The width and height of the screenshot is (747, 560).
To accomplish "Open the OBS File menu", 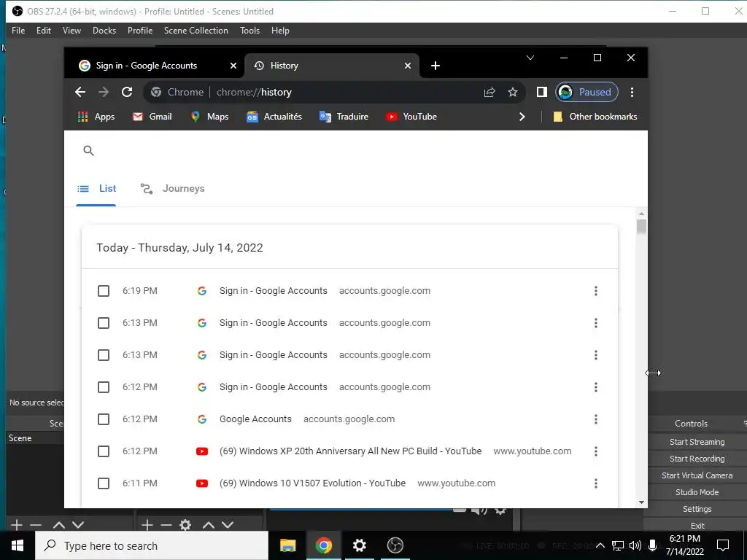I will pyautogui.click(x=18, y=31).
